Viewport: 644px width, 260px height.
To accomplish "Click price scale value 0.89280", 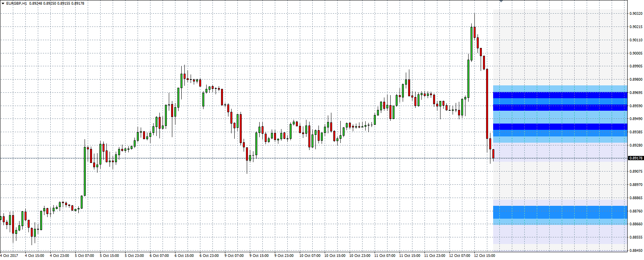I will 636,145.
